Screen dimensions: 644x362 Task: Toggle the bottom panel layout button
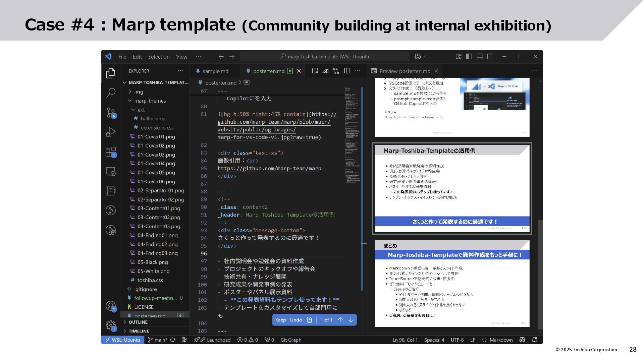[x=480, y=57]
